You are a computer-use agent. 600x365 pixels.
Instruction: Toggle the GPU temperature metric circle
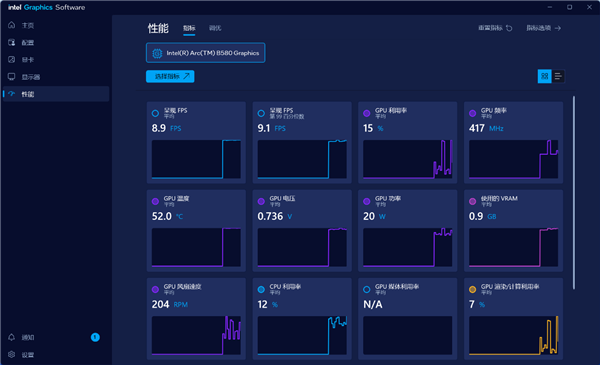[155, 201]
